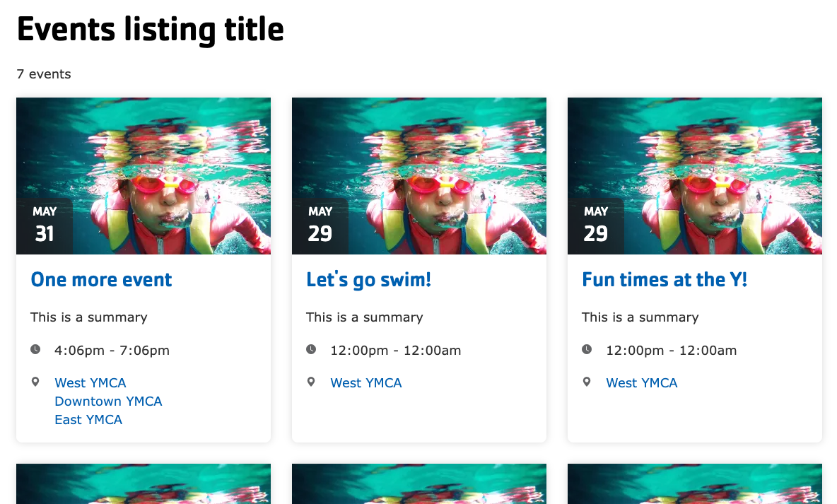Click the clock icon beside 4:06pm - 7:06pm
Screen dimensions: 837x504
[x=35, y=350]
